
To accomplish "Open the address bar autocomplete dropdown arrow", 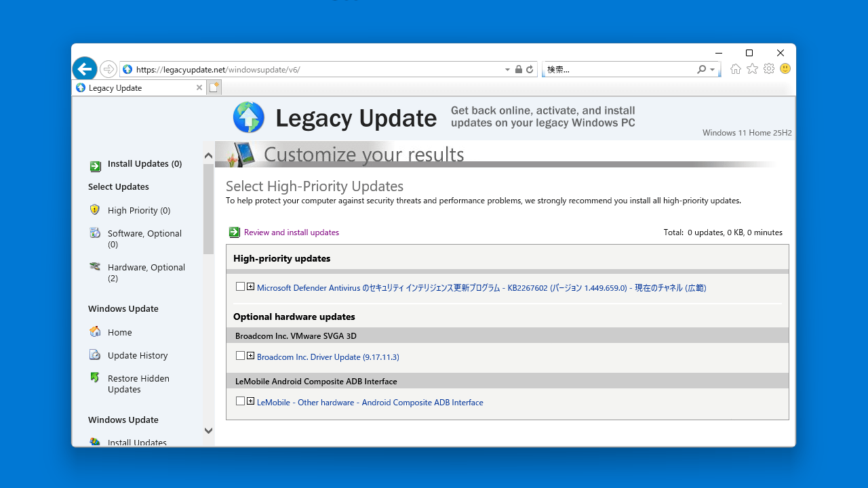I will click(507, 69).
